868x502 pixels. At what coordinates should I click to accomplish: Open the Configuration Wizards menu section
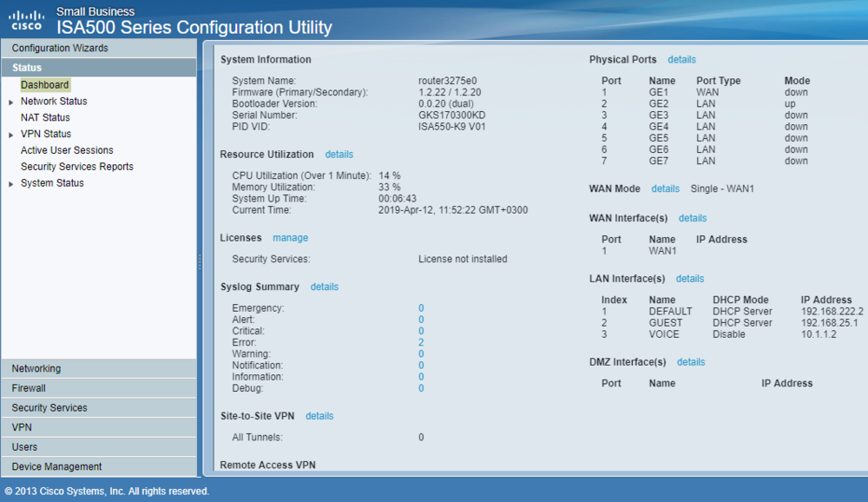coord(60,48)
